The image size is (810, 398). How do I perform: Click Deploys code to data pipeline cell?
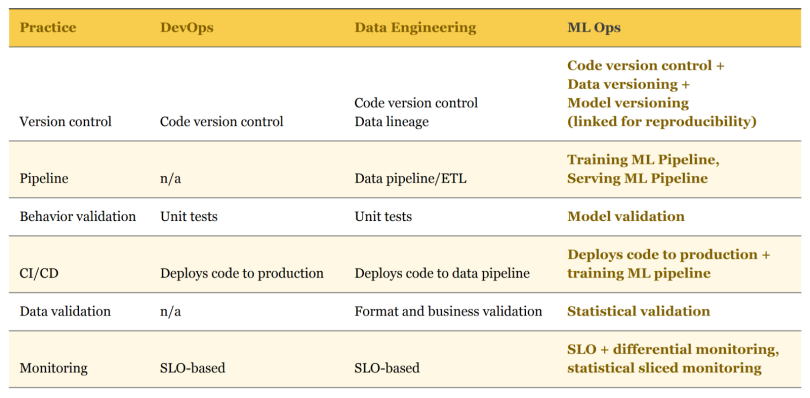[442, 273]
